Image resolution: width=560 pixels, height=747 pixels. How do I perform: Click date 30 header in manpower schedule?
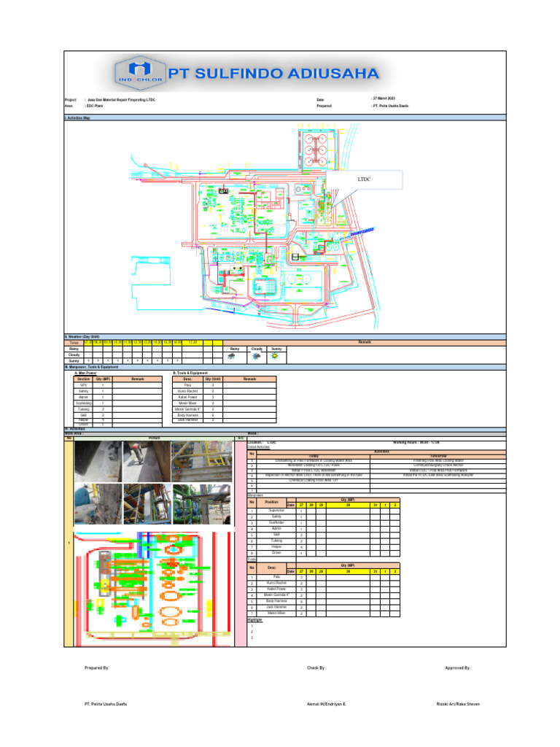click(x=348, y=505)
